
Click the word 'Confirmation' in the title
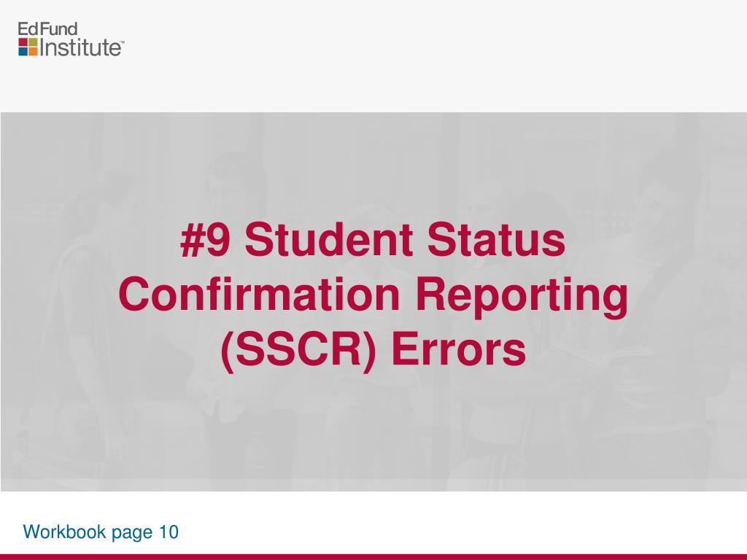coord(259,295)
